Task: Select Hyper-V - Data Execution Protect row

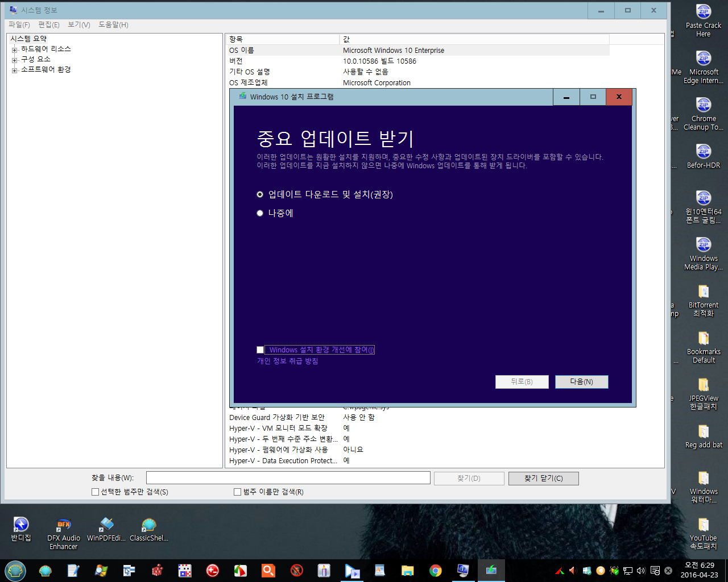Action: click(x=418, y=461)
